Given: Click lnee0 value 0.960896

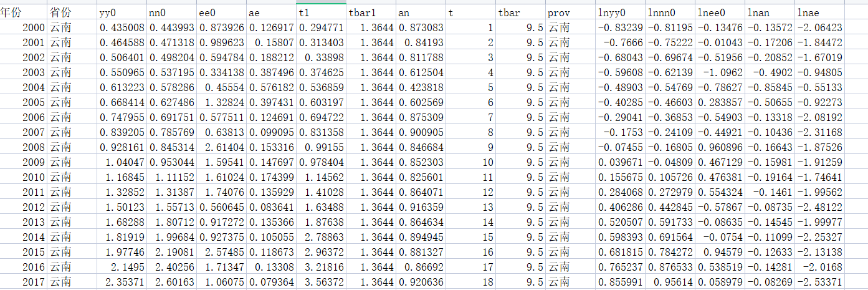Looking at the screenshot, I should tap(720, 147).
